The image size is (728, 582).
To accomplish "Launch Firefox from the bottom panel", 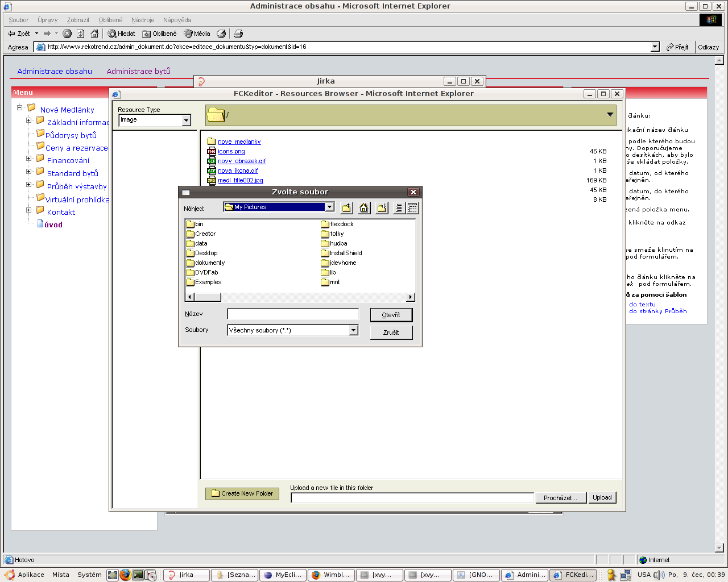I will (125, 575).
